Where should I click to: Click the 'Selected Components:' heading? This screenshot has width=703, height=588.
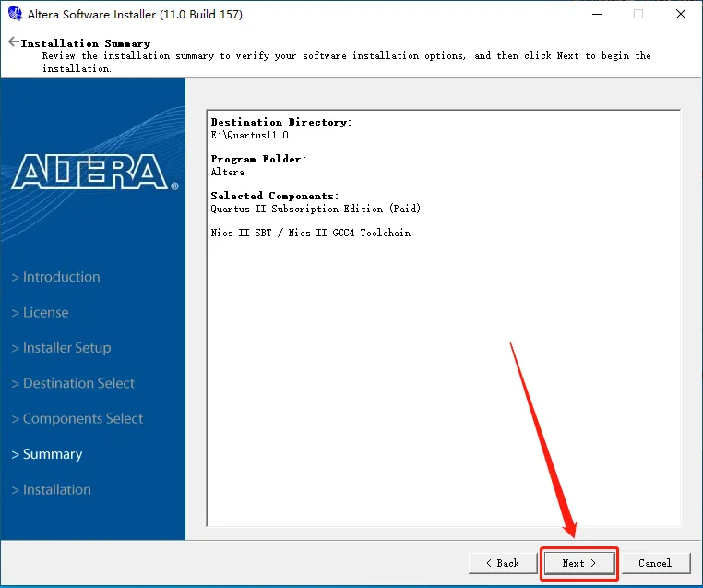(x=275, y=196)
